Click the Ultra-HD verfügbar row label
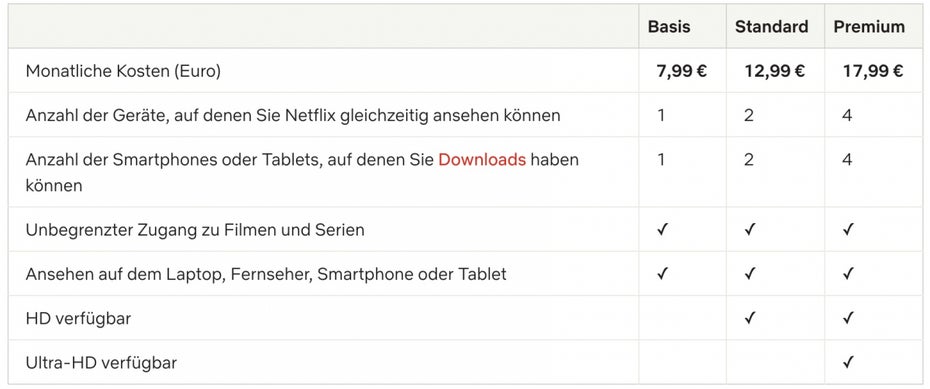Image resolution: width=930 pixels, height=389 pixels. pos(101,362)
